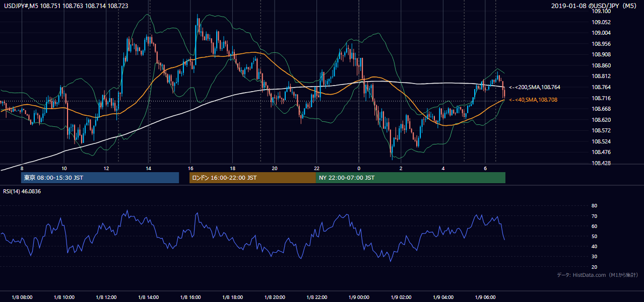Click the 109.100 price axis label
This screenshot has height=302, width=644.
[x=601, y=11]
